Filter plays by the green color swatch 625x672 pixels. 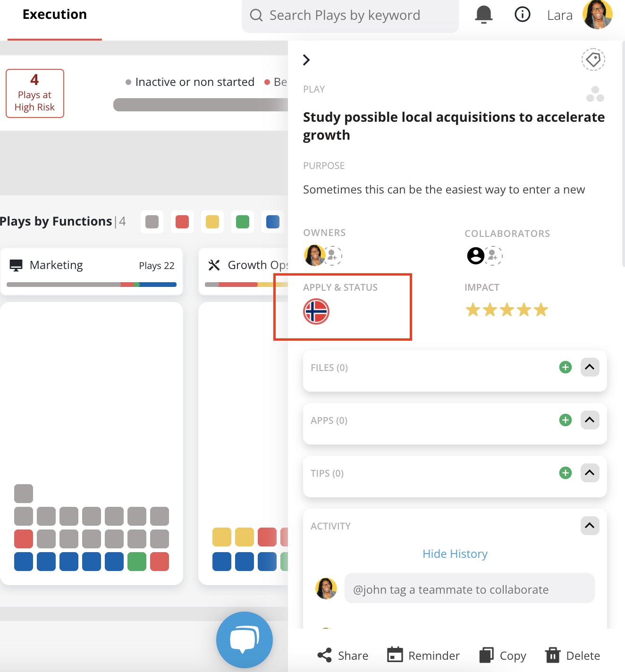click(243, 222)
